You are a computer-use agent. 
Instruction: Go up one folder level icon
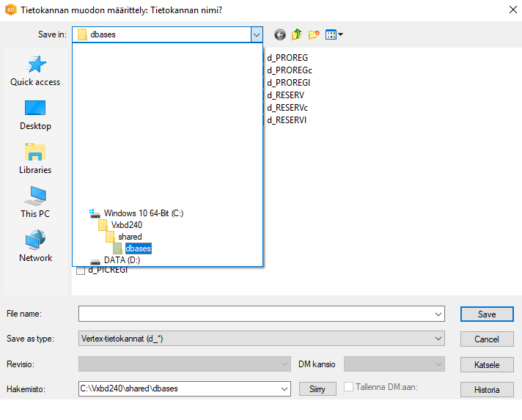click(x=296, y=34)
